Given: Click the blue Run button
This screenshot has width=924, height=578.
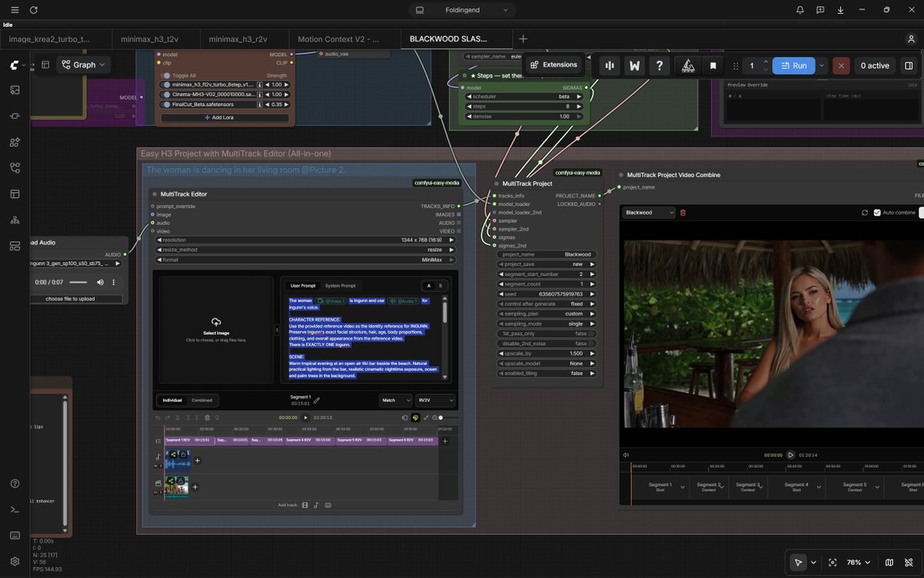Looking at the screenshot, I should coord(793,66).
